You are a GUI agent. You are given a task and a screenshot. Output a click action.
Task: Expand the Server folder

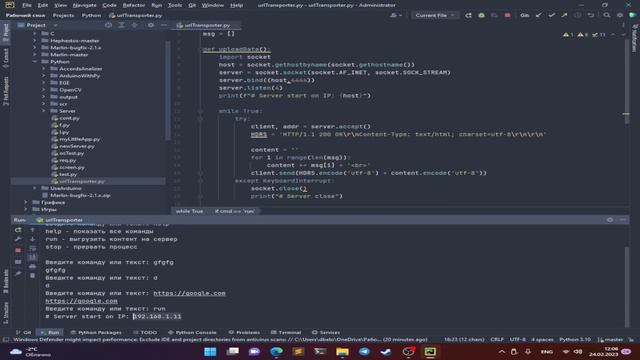point(44,111)
